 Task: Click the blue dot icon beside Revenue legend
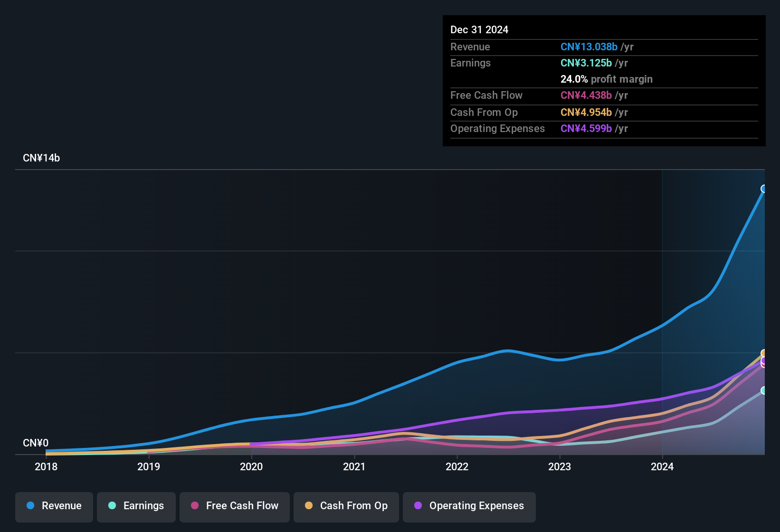30,505
